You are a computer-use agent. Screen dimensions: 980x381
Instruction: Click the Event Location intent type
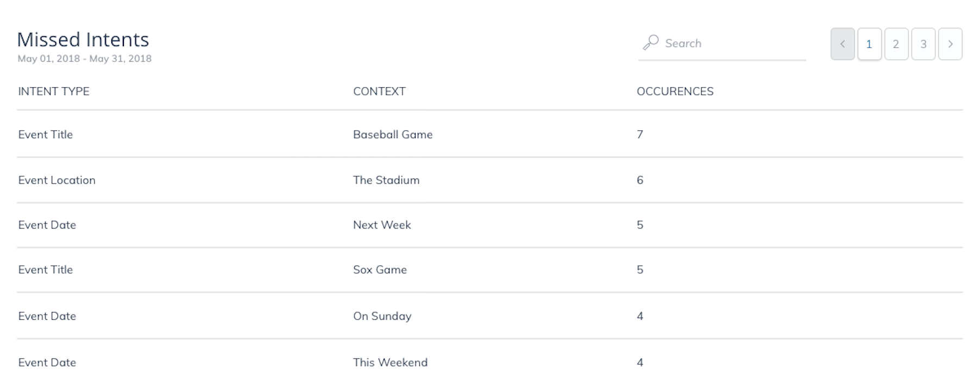56,180
